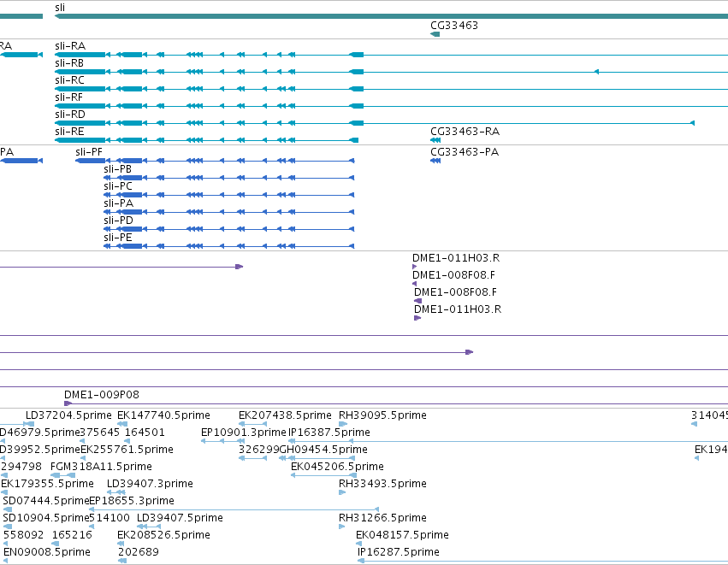This screenshot has height=565, width=728.
Task: Click the EK255761.5prime EST label
Action: point(127,450)
